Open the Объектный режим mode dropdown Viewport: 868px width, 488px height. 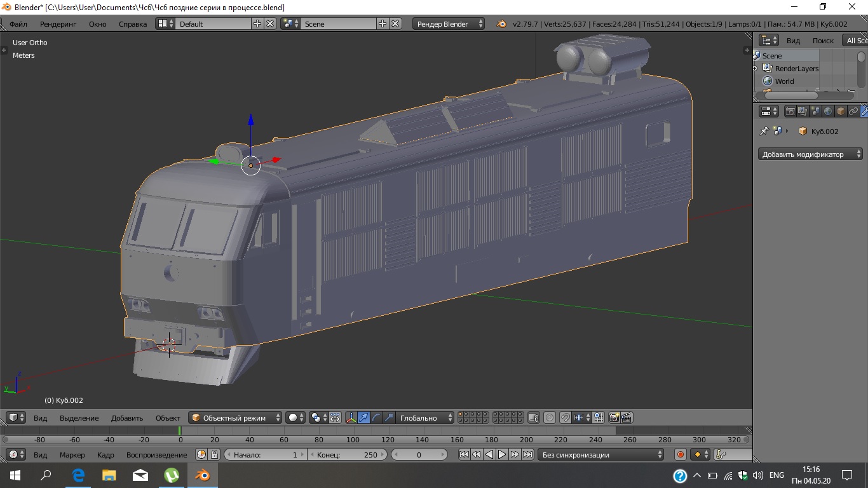[235, 417]
